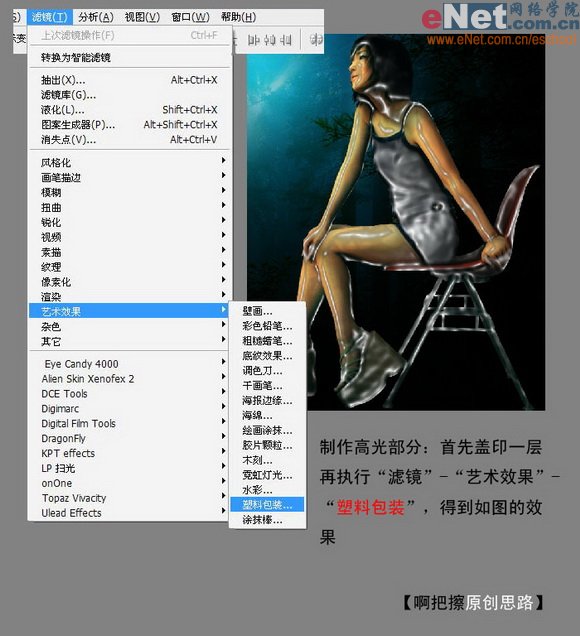Open the Digimarc submenu
The height and width of the screenshot is (636, 580).
click(130, 408)
